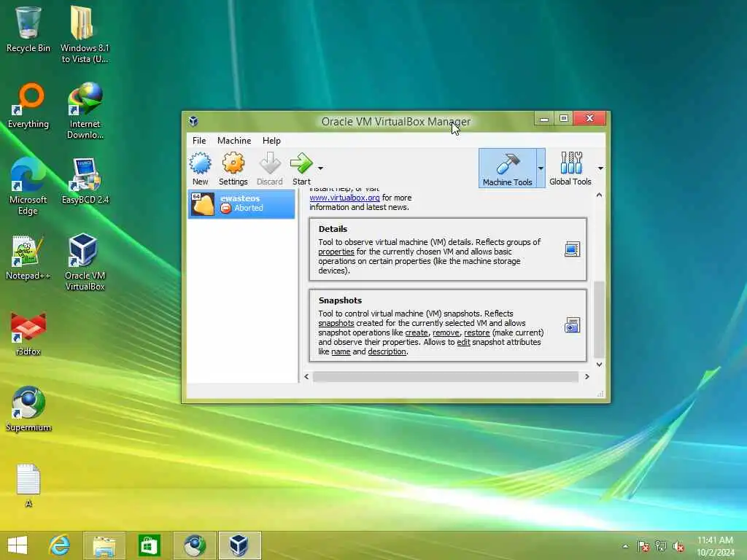The width and height of the screenshot is (747, 560).
Task: Select the EasyBCD 2.4 desktop icon
Action: pyautogui.click(x=85, y=182)
